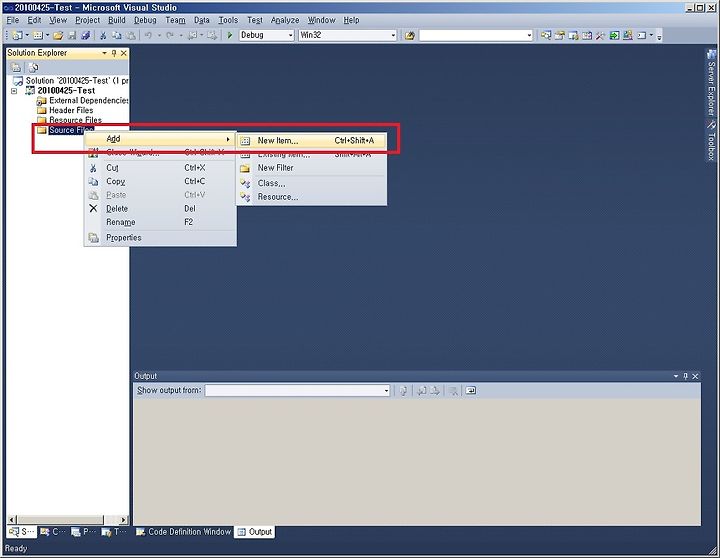Open the Server Explorer side tab
The height and width of the screenshot is (558, 720).
click(x=711, y=84)
